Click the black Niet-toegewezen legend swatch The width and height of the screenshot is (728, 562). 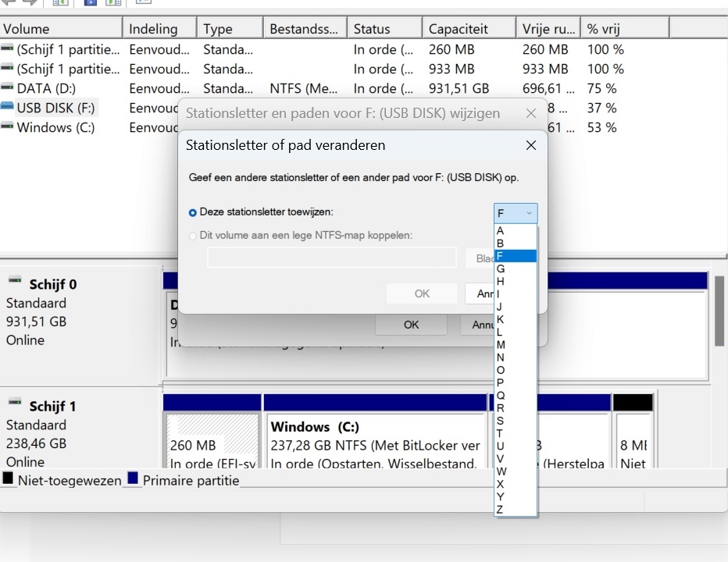[9, 478]
